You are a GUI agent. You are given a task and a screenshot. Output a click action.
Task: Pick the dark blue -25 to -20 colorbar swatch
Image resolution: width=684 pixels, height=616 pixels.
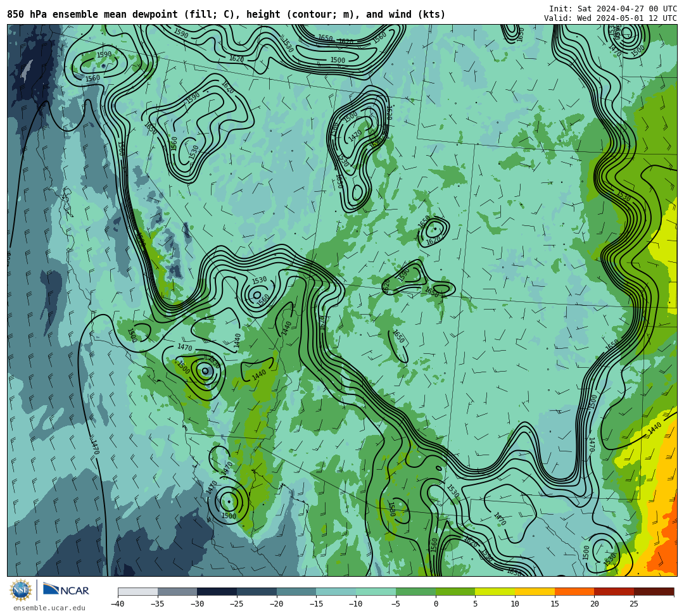(257, 591)
